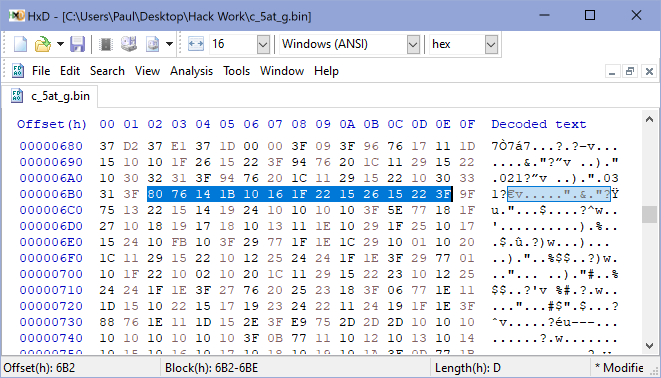This screenshot has width=661, height=378.
Task: Click the bytes per row width icon
Action: [196, 44]
